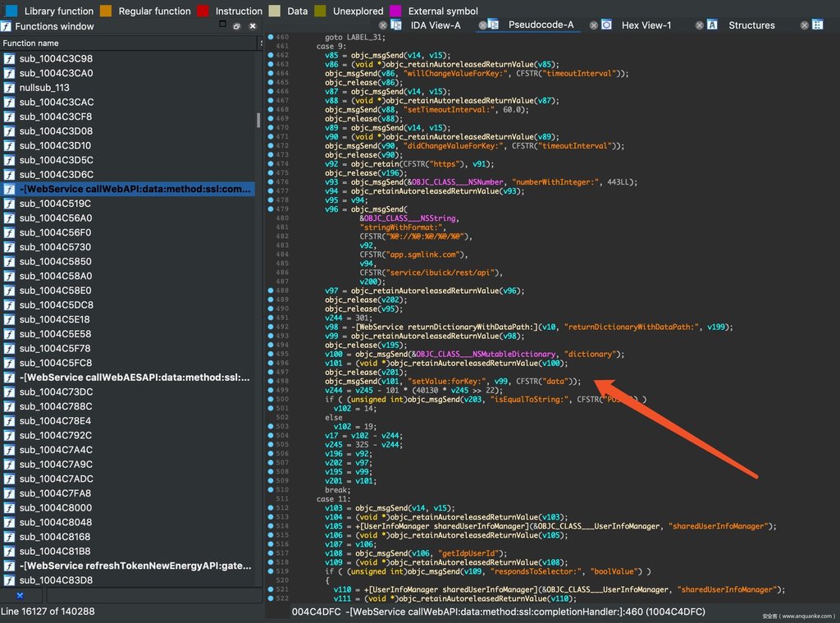The width and height of the screenshot is (840, 623).
Task: Toggle breakpoint dot on line 498
Action: pos(272,381)
